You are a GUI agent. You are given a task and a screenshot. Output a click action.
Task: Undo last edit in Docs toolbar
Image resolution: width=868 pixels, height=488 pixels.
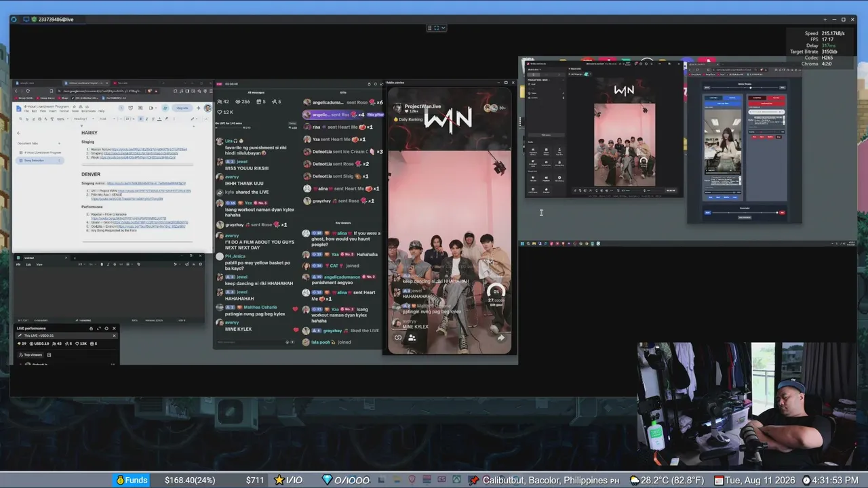click(x=27, y=119)
